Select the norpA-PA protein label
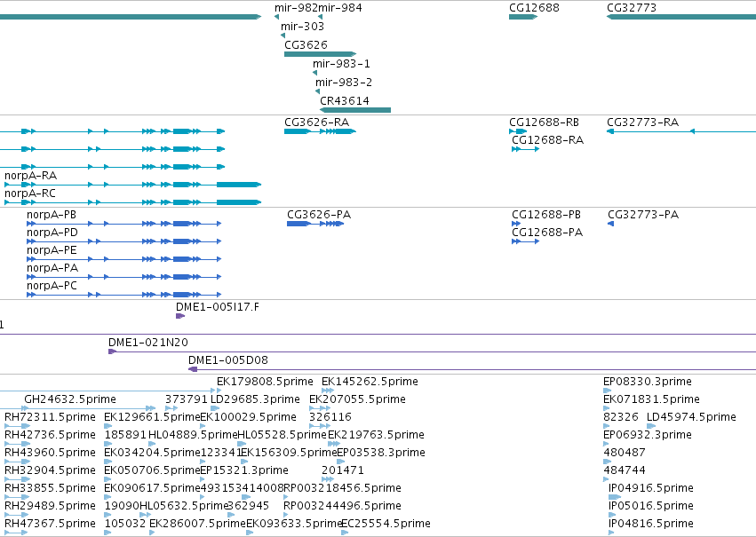The width and height of the screenshot is (756, 537). pyautogui.click(x=52, y=268)
